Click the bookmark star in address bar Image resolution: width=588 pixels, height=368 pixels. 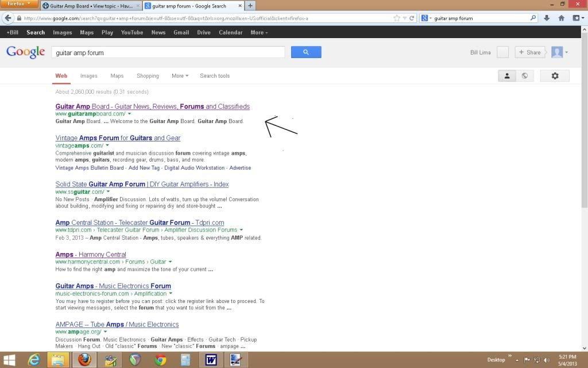pos(397,18)
